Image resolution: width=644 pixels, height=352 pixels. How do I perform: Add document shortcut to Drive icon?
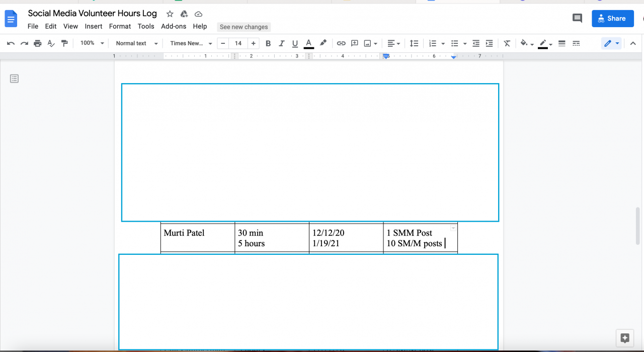(184, 14)
